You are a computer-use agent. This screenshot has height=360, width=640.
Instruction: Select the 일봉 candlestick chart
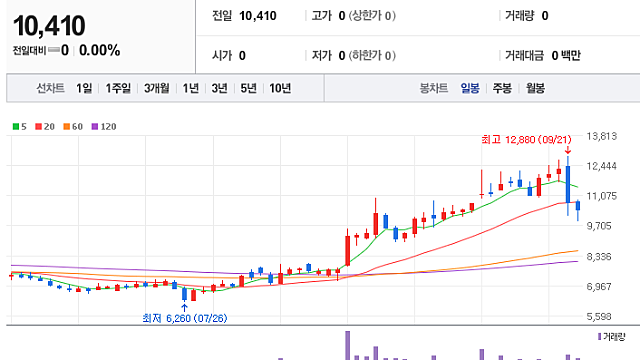click(470, 88)
